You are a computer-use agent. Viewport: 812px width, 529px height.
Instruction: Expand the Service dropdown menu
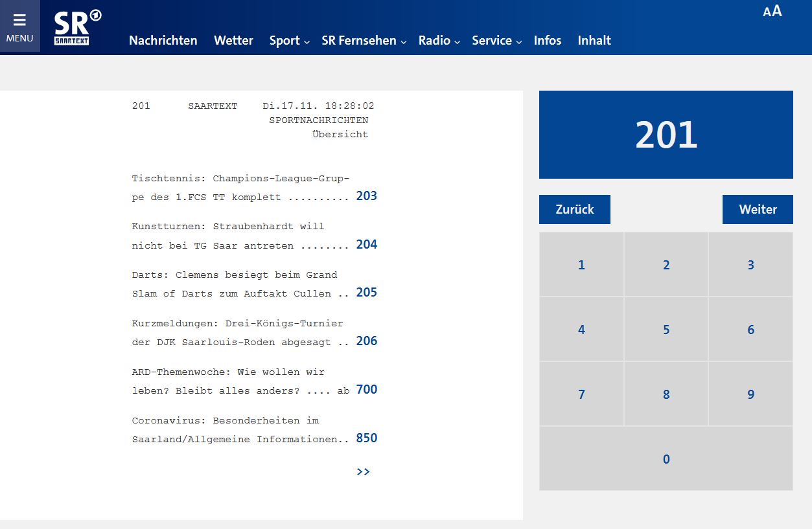click(496, 41)
